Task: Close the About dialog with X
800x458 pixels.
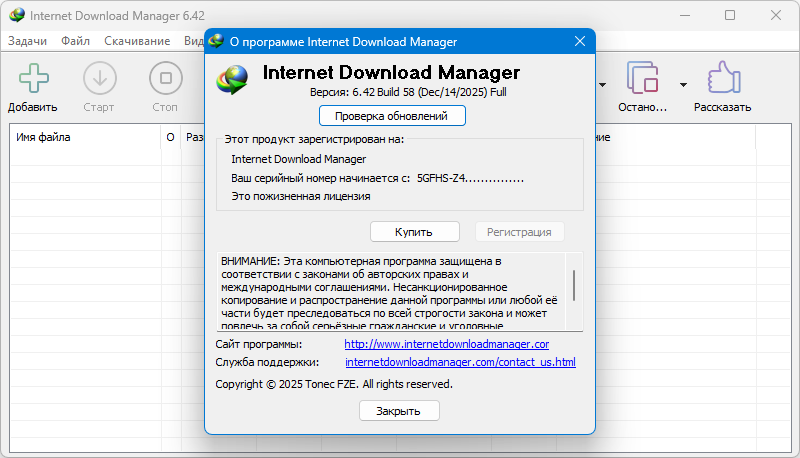Action: pyautogui.click(x=580, y=41)
